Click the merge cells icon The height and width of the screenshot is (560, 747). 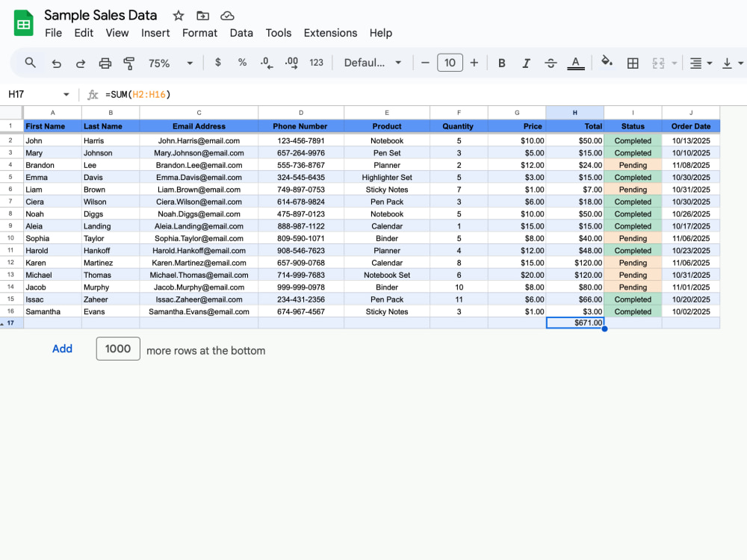[658, 63]
